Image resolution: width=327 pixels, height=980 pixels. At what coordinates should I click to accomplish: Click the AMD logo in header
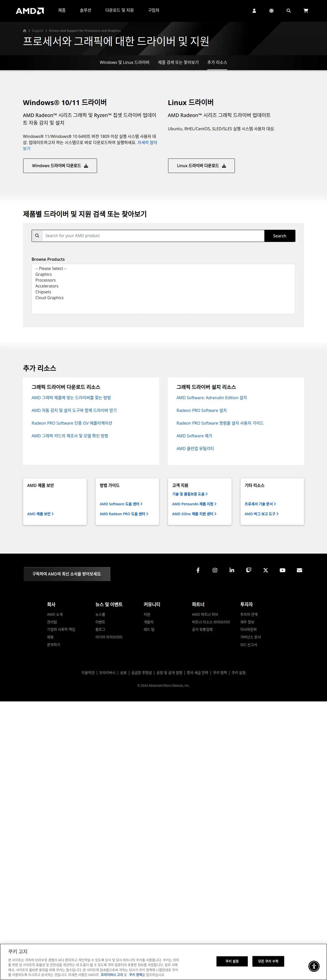(30, 11)
